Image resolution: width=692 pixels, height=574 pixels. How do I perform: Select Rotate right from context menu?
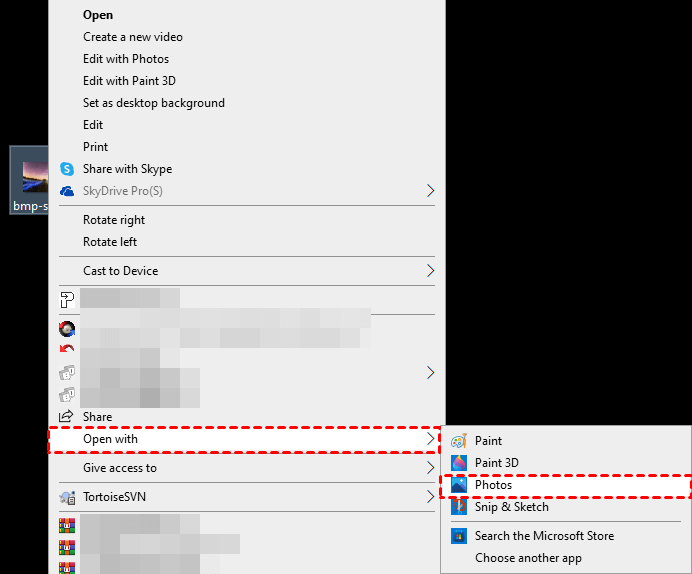pyautogui.click(x=114, y=220)
